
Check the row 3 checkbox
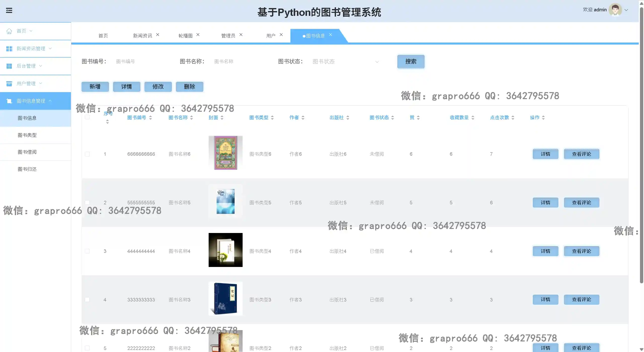click(87, 251)
